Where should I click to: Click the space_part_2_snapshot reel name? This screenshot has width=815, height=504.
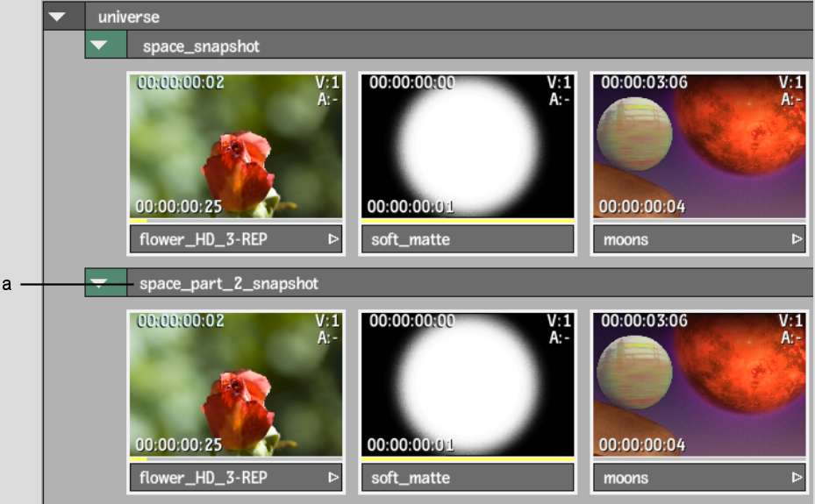click(228, 283)
